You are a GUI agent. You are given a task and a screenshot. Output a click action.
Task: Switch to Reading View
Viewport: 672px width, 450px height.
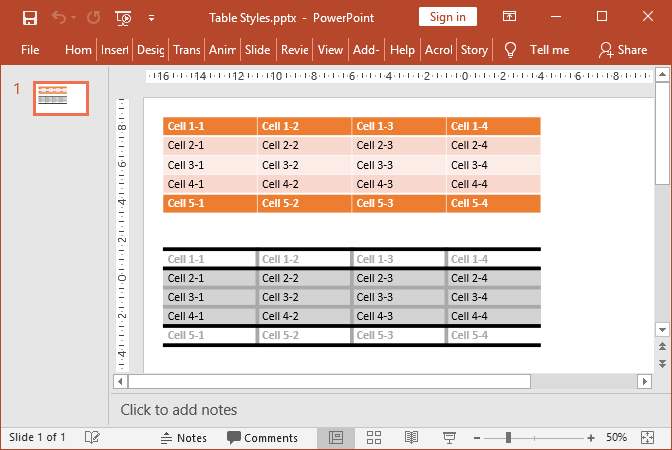pos(411,438)
